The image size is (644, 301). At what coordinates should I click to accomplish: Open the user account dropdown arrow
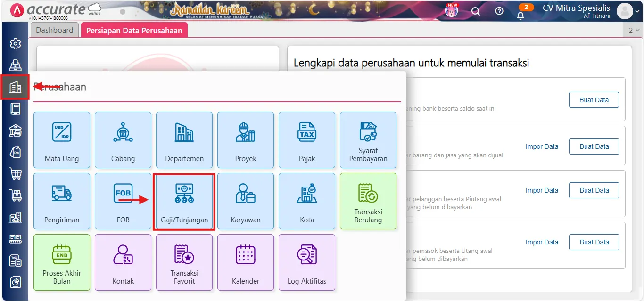point(637,10)
